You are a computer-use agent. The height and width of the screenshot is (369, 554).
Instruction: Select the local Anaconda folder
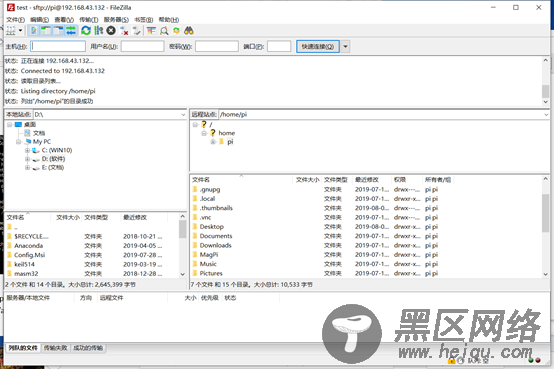[29, 246]
